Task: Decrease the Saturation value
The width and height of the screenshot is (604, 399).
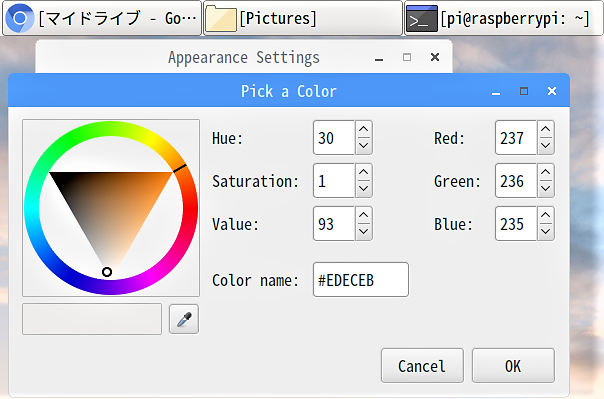Action: [x=364, y=189]
